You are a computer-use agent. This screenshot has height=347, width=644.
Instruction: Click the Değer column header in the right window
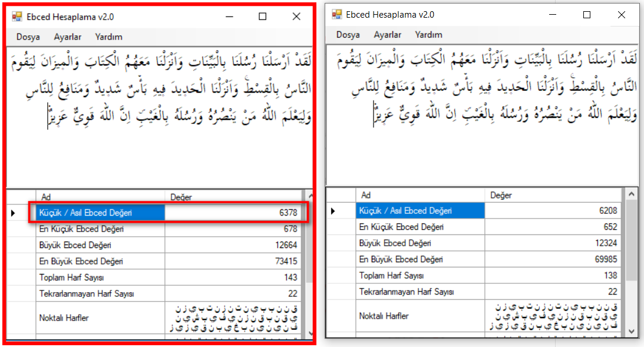(553, 195)
